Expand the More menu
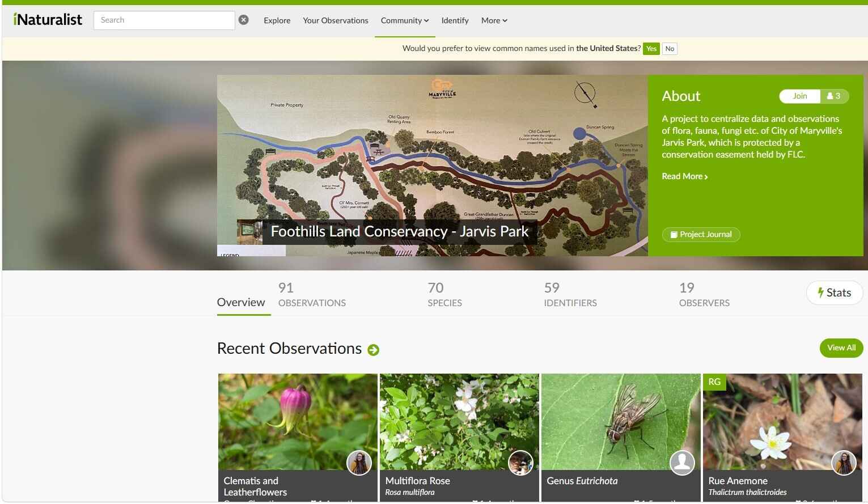This screenshot has height=504, width=868. tap(494, 20)
